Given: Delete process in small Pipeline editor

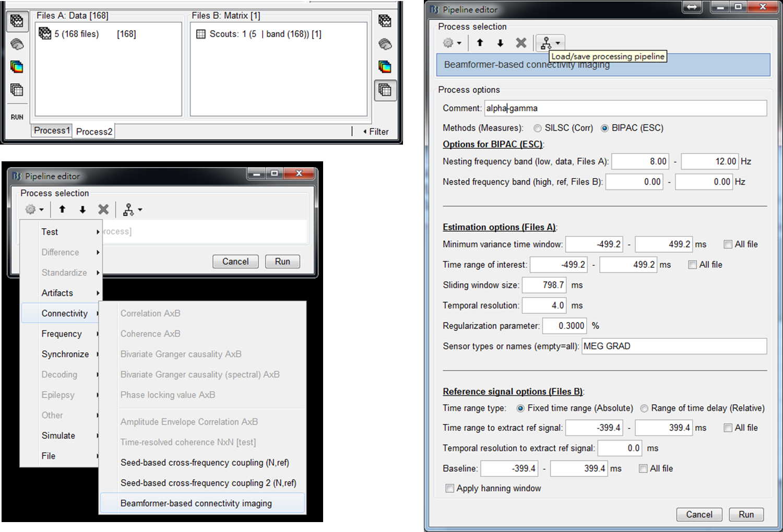Looking at the screenshot, I should 103,209.
